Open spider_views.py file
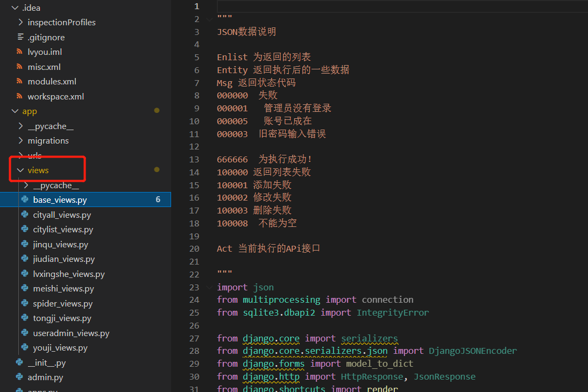The width and height of the screenshot is (588, 392). coord(62,304)
